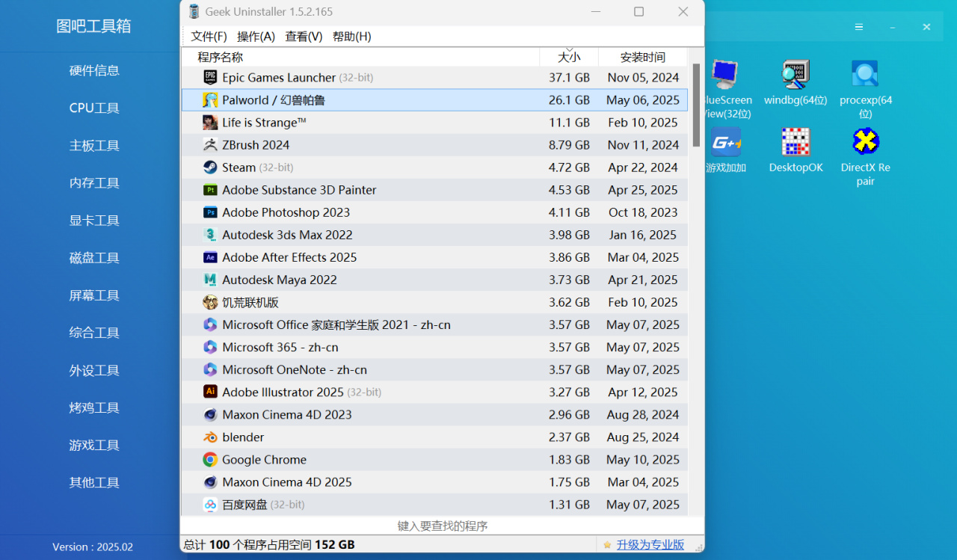This screenshot has width=957, height=560.
Task: Click the blender program icon
Action: 210,437
